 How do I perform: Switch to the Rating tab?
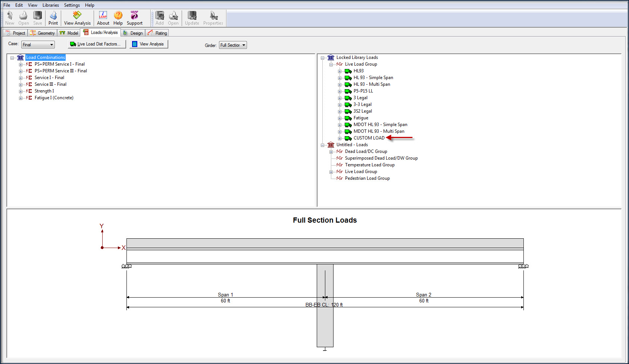[x=157, y=33]
